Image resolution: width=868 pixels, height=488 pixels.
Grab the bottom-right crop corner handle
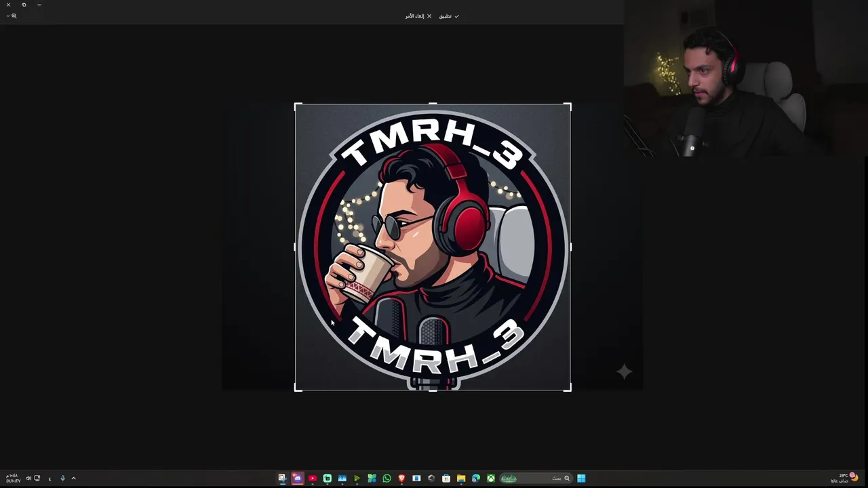click(569, 388)
